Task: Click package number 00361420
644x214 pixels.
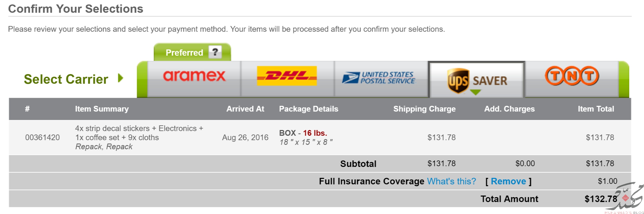Action: click(42, 137)
